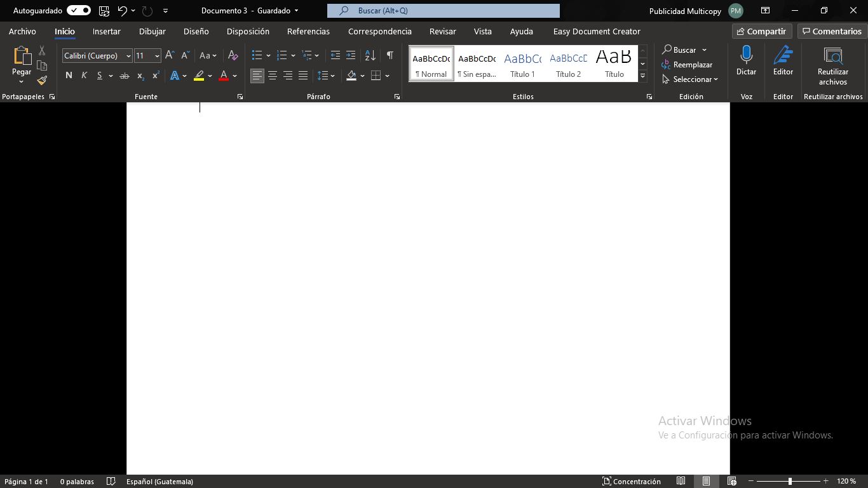This screenshot has width=868, height=488.
Task: Expand the bullets list dropdown
Action: pos(268,56)
